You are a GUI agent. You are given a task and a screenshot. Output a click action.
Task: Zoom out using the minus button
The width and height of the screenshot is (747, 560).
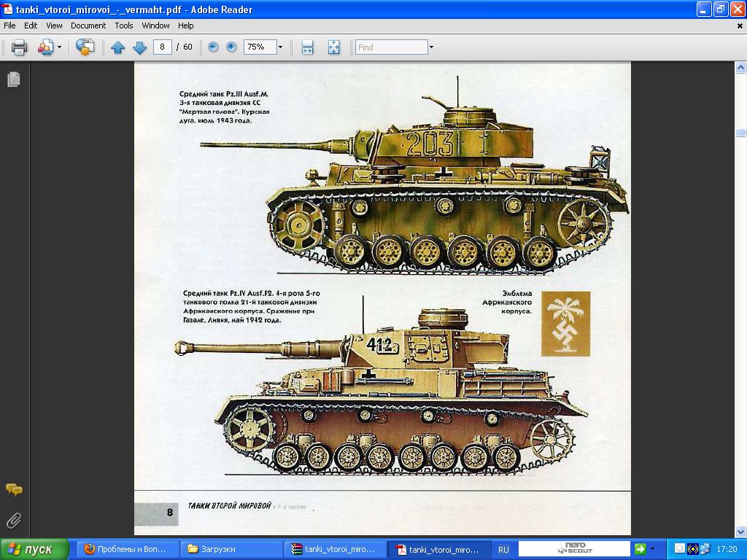213,47
